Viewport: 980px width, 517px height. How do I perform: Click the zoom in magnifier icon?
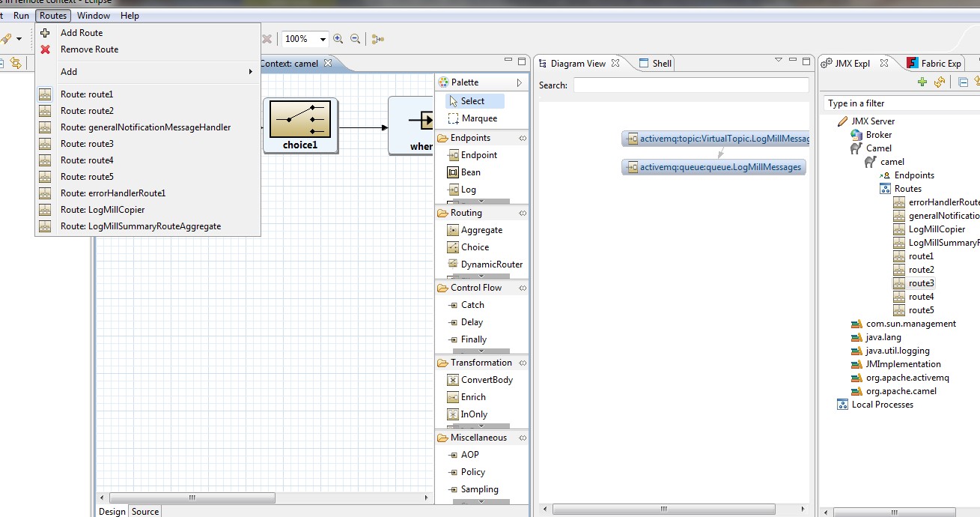[x=338, y=39]
